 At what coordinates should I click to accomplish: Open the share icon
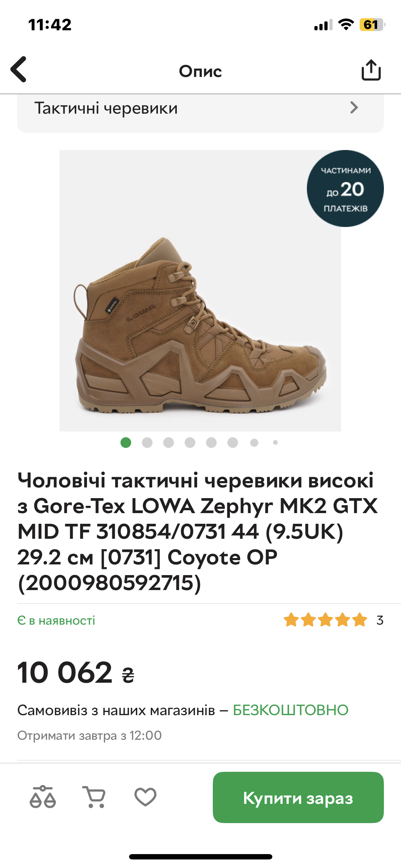[x=371, y=70]
